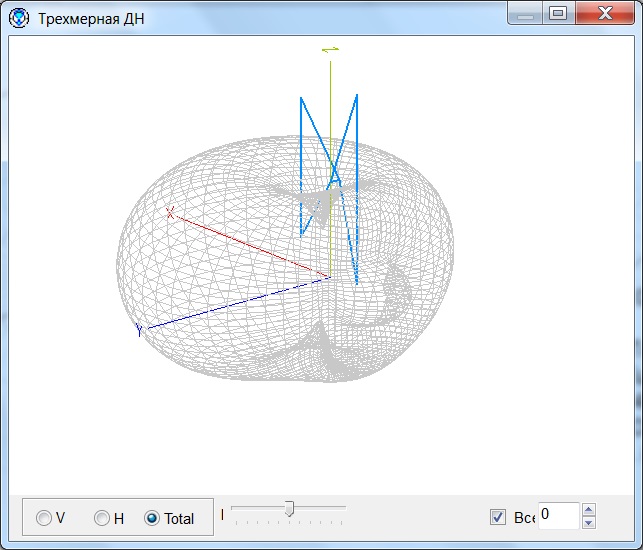This screenshot has height=550, width=643.
Task: Click the application icon in title bar
Action: point(19,18)
